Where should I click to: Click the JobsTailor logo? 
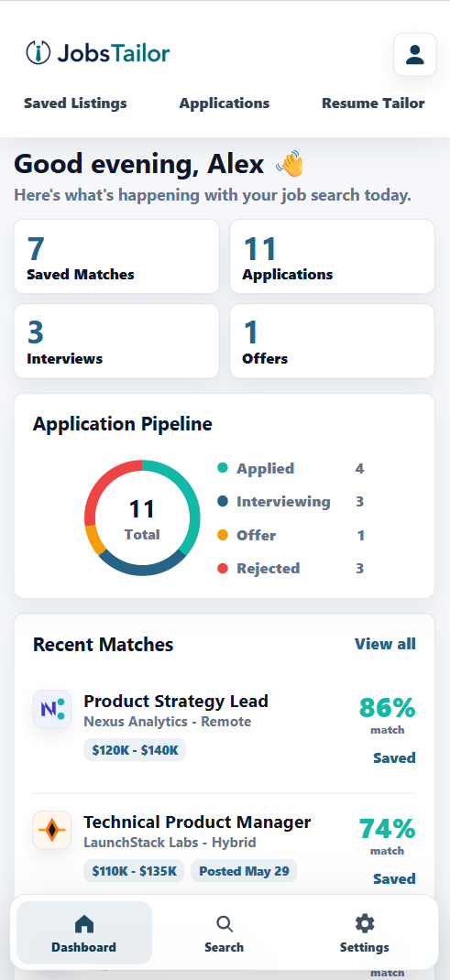[97, 53]
